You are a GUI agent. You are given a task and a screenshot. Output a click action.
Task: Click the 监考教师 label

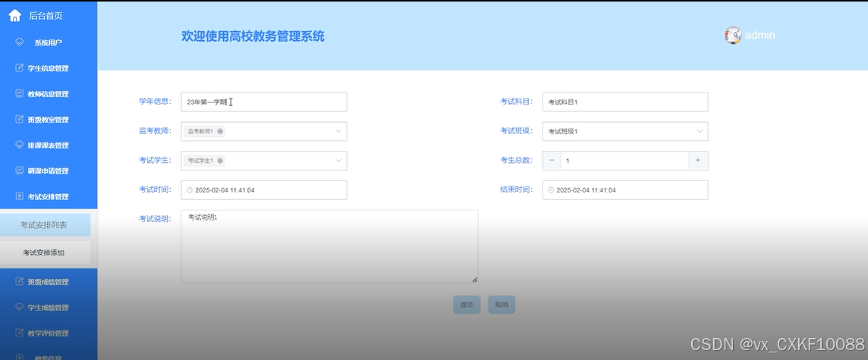pyautogui.click(x=155, y=130)
